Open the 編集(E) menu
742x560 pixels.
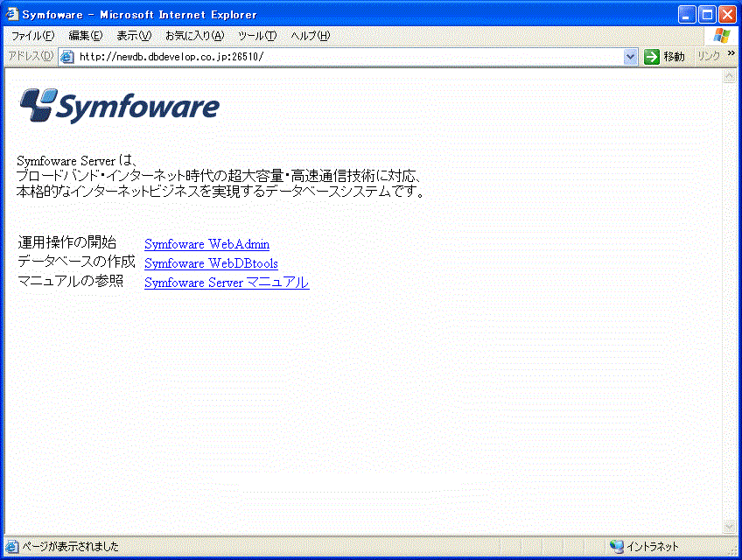(85, 36)
